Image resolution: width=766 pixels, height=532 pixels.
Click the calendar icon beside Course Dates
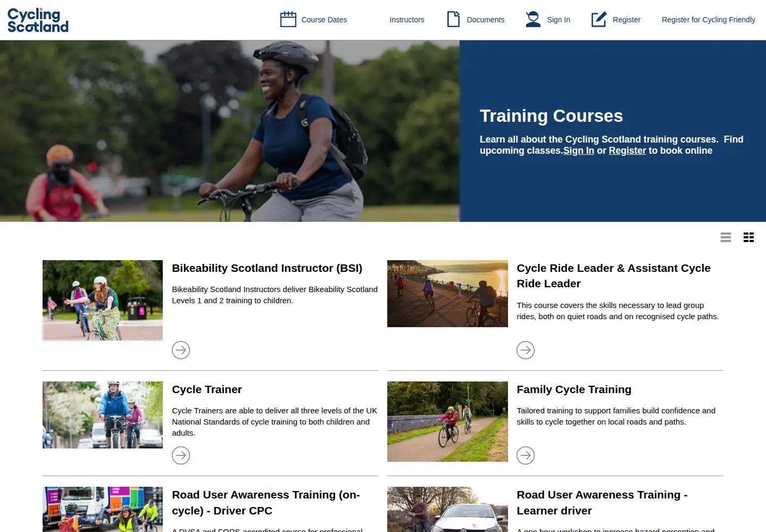pos(288,19)
